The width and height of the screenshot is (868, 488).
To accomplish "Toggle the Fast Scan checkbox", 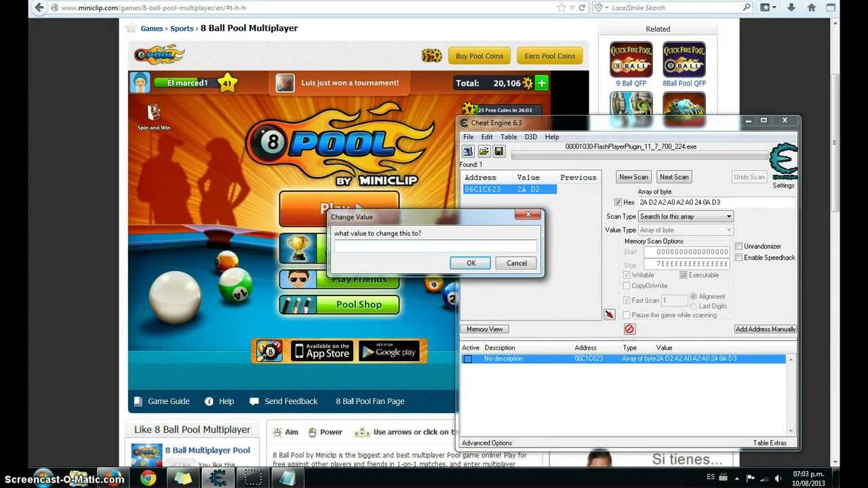I will click(x=627, y=300).
